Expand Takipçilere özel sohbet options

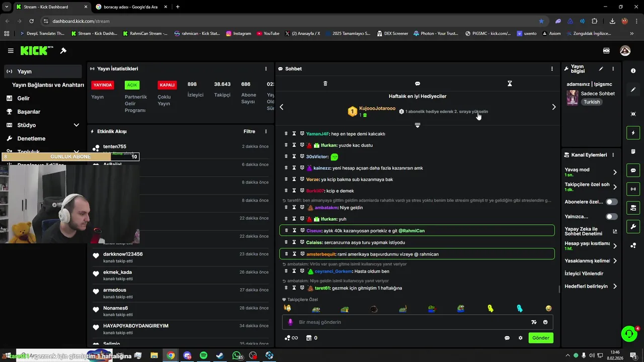[615, 187]
